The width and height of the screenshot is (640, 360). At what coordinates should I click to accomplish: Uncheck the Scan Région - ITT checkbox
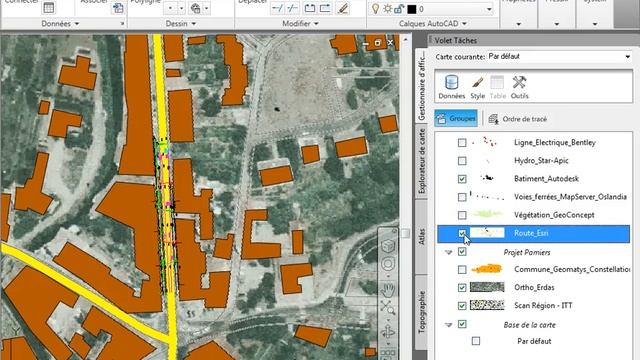[462, 305]
